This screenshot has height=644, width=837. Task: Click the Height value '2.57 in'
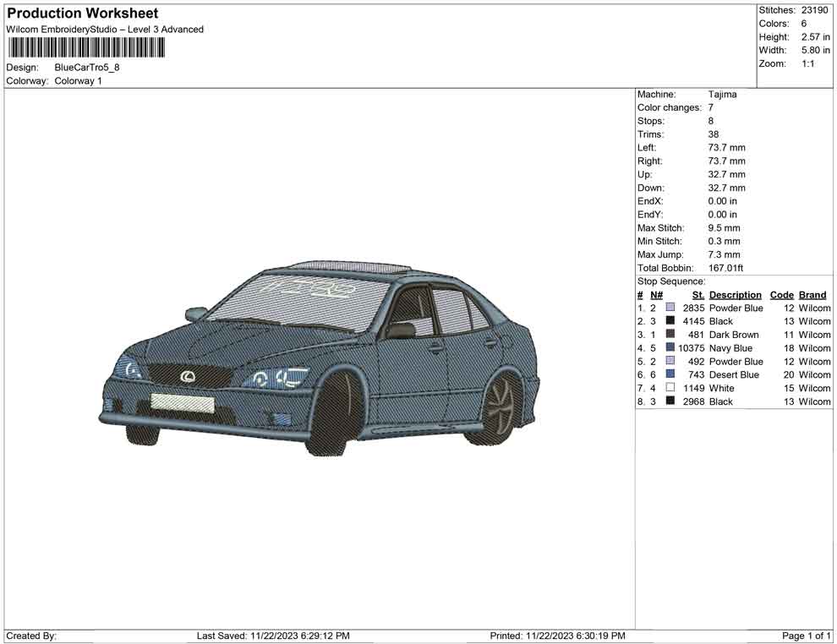click(x=816, y=37)
